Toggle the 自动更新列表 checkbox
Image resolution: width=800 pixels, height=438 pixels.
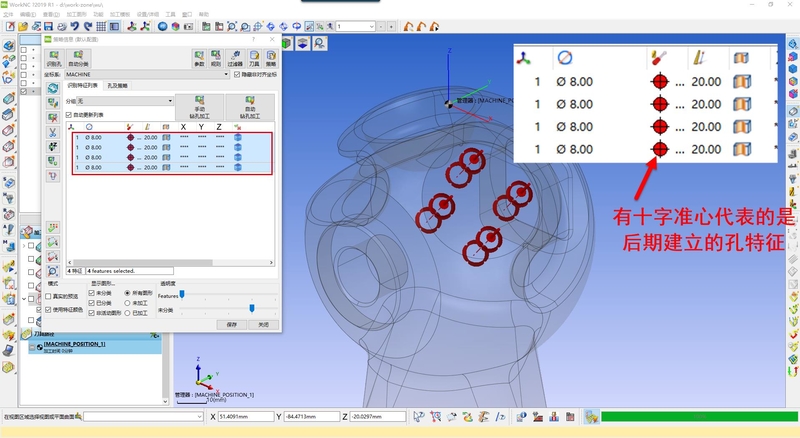(x=69, y=115)
